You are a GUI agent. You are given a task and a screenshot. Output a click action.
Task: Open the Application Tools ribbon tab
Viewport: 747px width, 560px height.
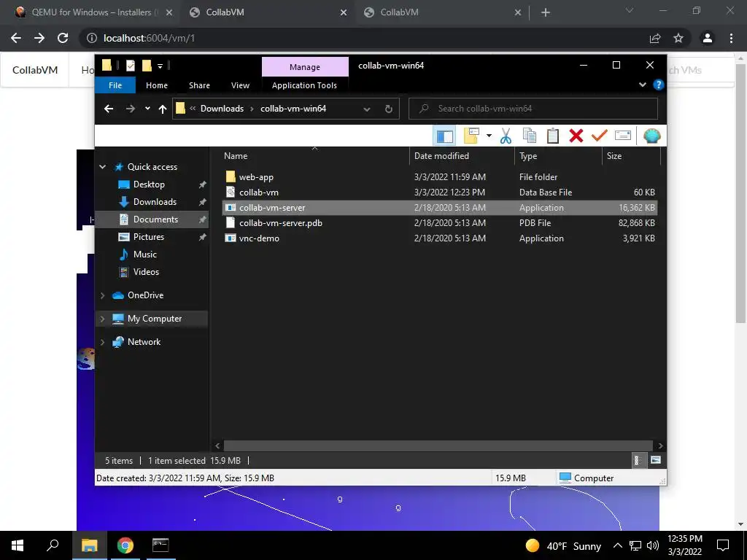point(304,85)
